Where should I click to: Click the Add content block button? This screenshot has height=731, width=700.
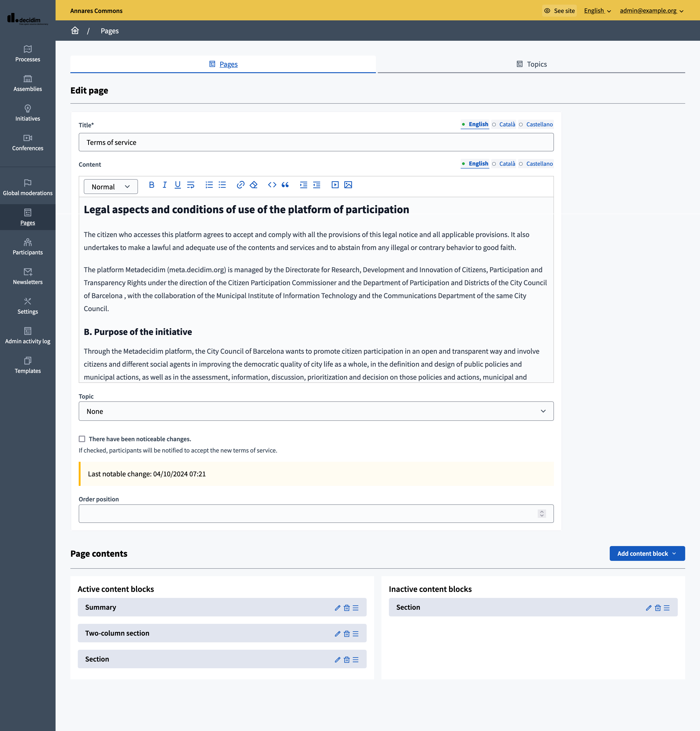tap(647, 553)
